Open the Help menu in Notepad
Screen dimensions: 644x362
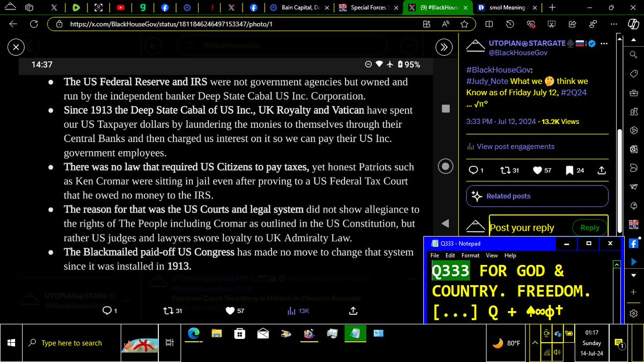click(x=510, y=255)
